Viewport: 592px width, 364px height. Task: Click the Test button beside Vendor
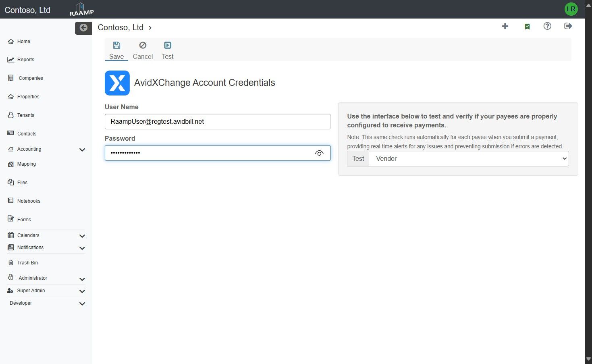click(x=358, y=159)
